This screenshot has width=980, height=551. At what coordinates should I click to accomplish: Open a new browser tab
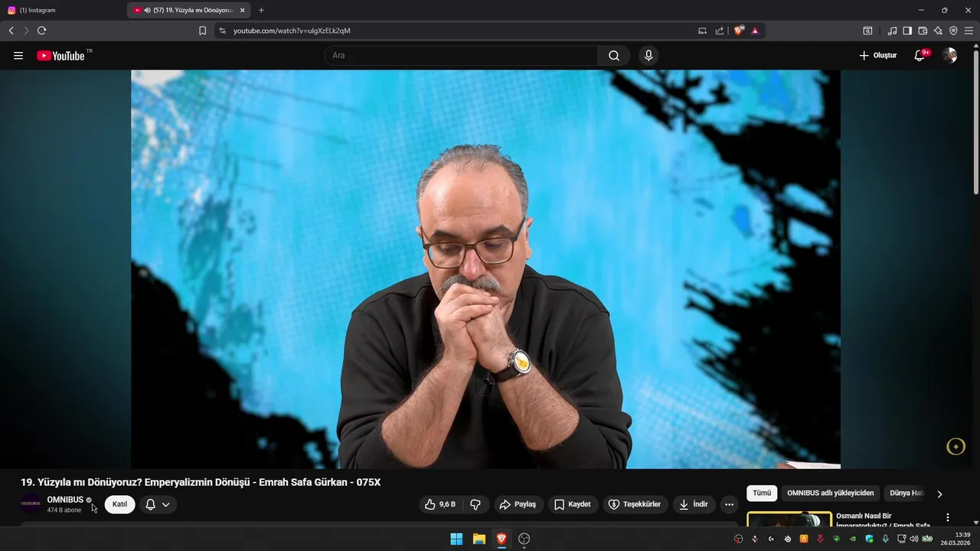[261, 10]
